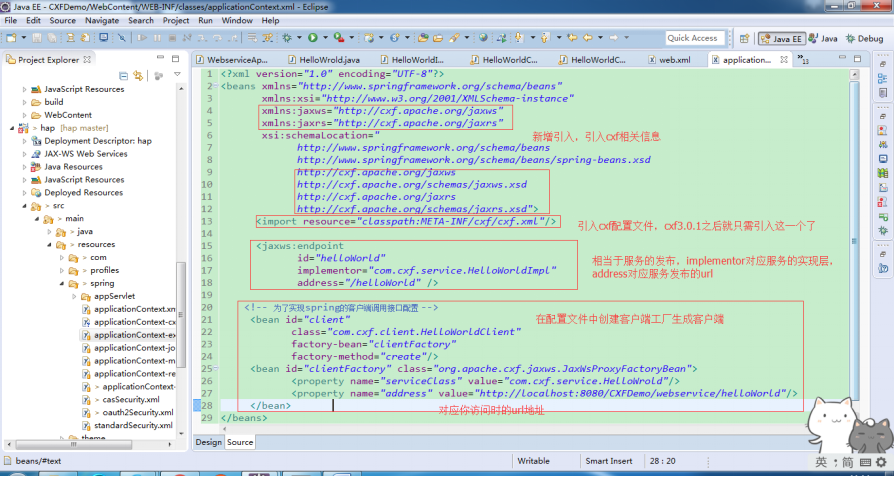The image size is (895, 477).
Task: Click the Last Edit Location arrow icon
Action: (572, 38)
